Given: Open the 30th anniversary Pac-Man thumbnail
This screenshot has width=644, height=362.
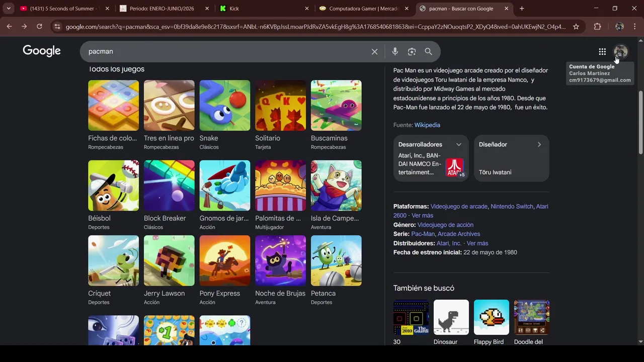Looking at the screenshot, I should [411, 317].
